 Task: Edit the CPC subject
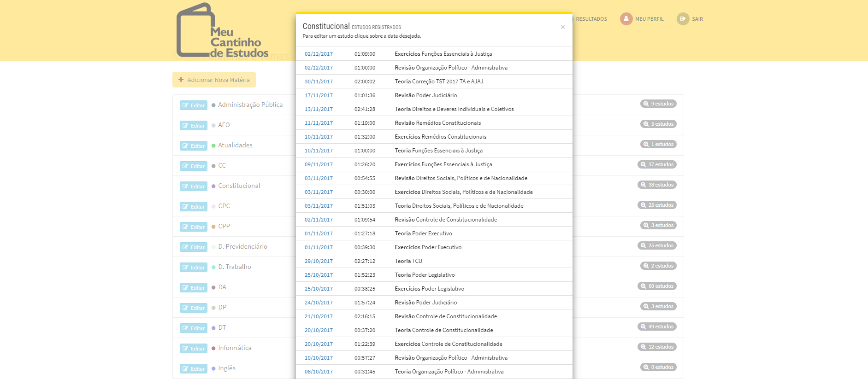pos(194,207)
